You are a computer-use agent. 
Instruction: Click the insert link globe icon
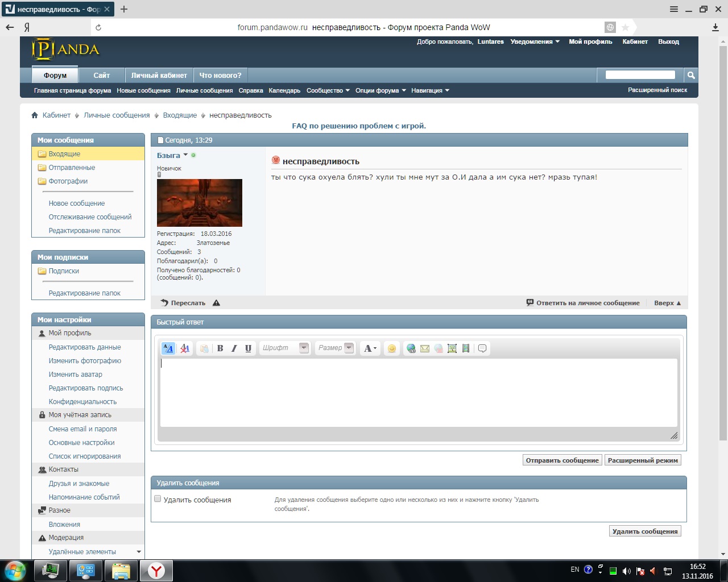[411, 348]
